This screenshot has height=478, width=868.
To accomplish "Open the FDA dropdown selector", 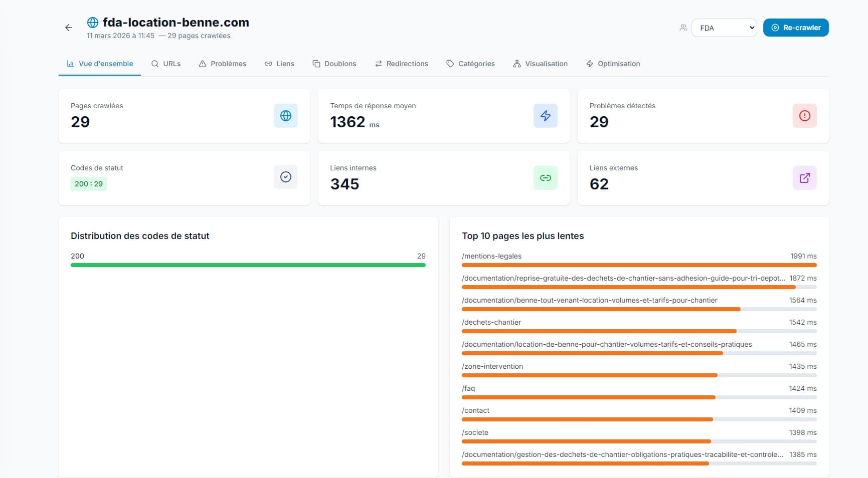I will click(x=724, y=28).
